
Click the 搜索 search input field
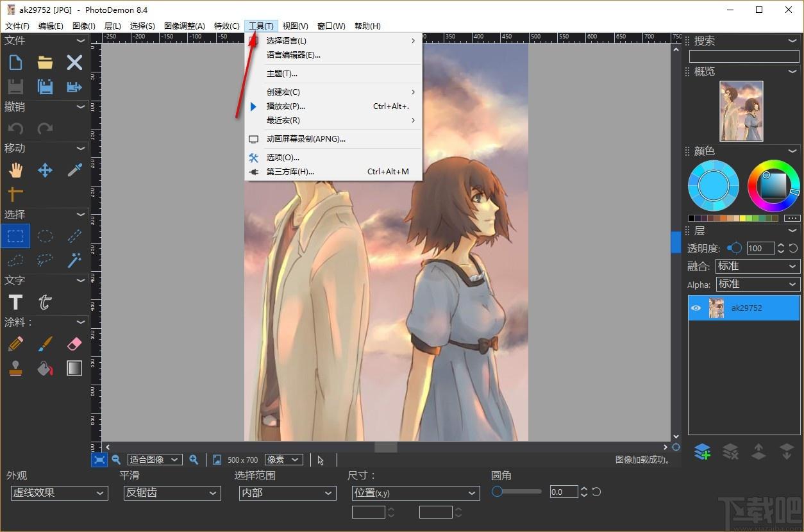click(x=744, y=56)
